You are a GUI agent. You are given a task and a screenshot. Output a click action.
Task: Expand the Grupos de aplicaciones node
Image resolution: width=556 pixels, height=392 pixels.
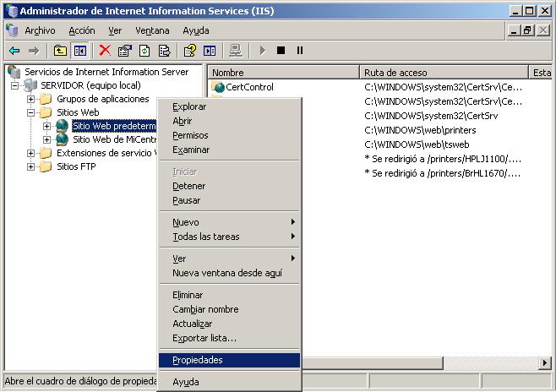coord(31,100)
